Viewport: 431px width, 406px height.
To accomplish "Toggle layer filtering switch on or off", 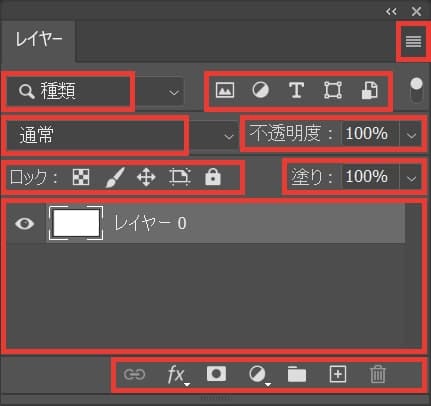I will point(416,90).
